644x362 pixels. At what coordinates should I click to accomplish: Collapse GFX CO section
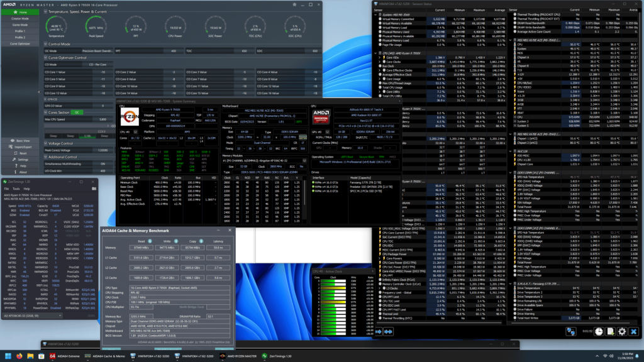click(x=45, y=99)
